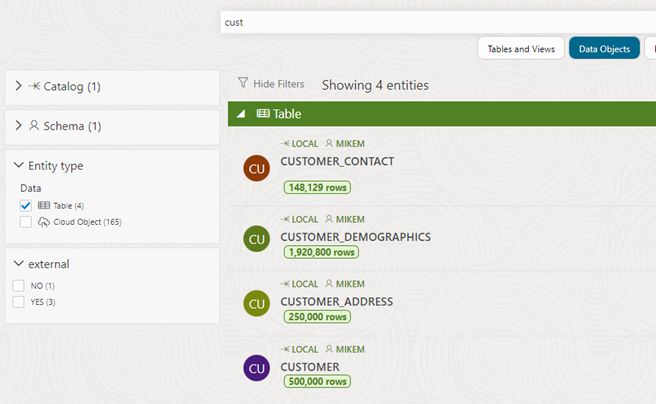Click MIKEM user icon above CUSTOMER_CONTACT
Image resolution: width=656 pixels, height=404 pixels.
pyautogui.click(x=329, y=143)
